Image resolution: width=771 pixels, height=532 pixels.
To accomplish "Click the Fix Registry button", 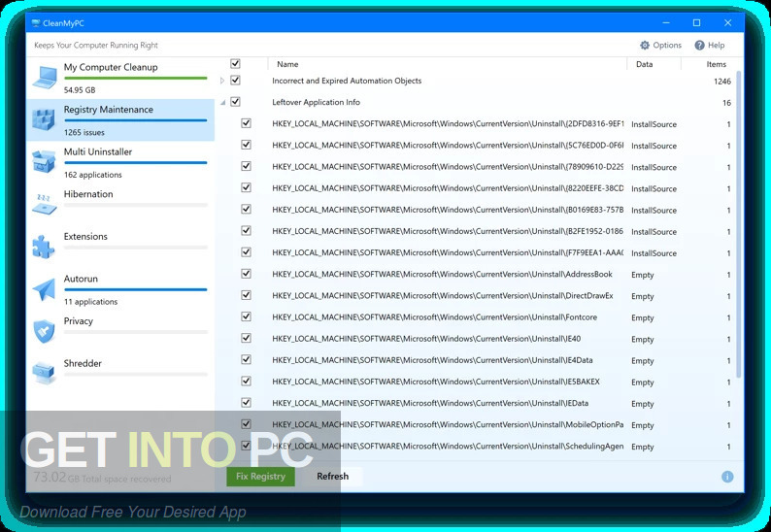I will pos(260,477).
